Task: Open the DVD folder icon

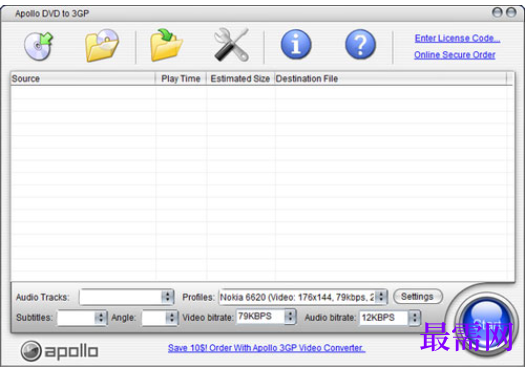Action: pos(102,45)
